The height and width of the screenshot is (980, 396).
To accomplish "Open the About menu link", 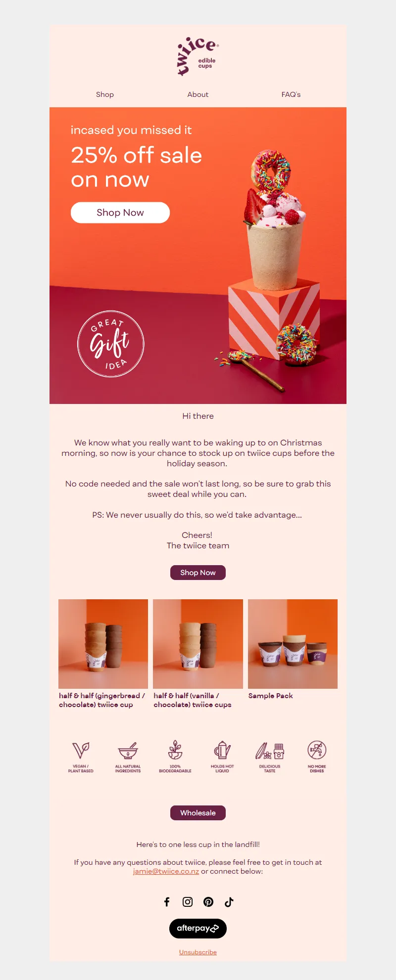I will click(198, 94).
